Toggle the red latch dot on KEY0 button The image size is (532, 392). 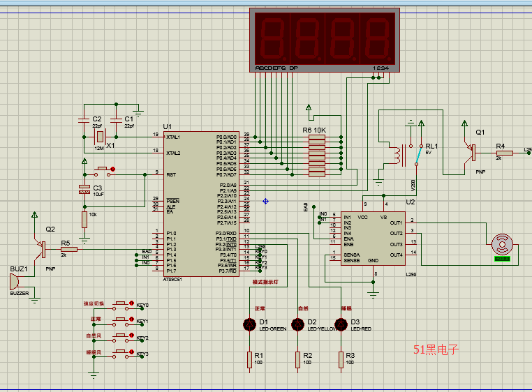click(x=132, y=303)
